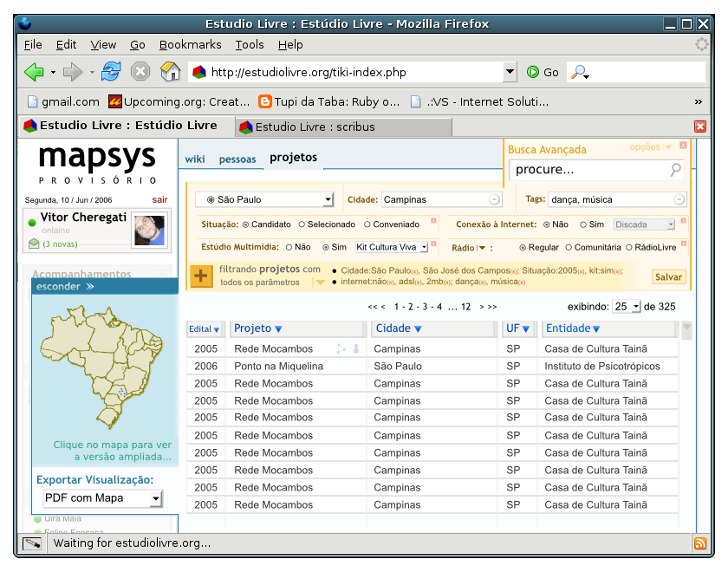
Task: Select Situação Candidato radio
Action: tap(245, 224)
